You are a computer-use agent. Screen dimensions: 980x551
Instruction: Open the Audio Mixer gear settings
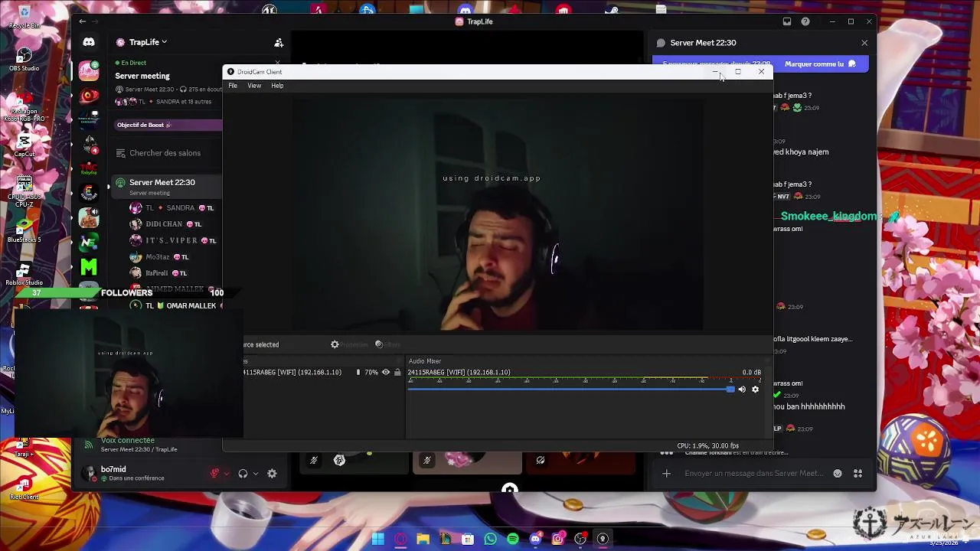(755, 390)
